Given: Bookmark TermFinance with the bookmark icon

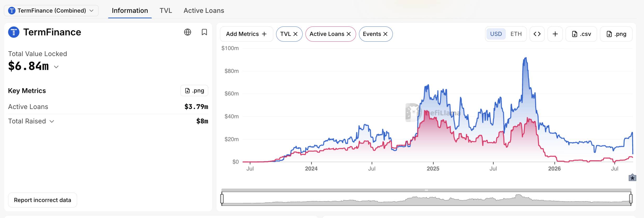Looking at the screenshot, I should pos(204,32).
